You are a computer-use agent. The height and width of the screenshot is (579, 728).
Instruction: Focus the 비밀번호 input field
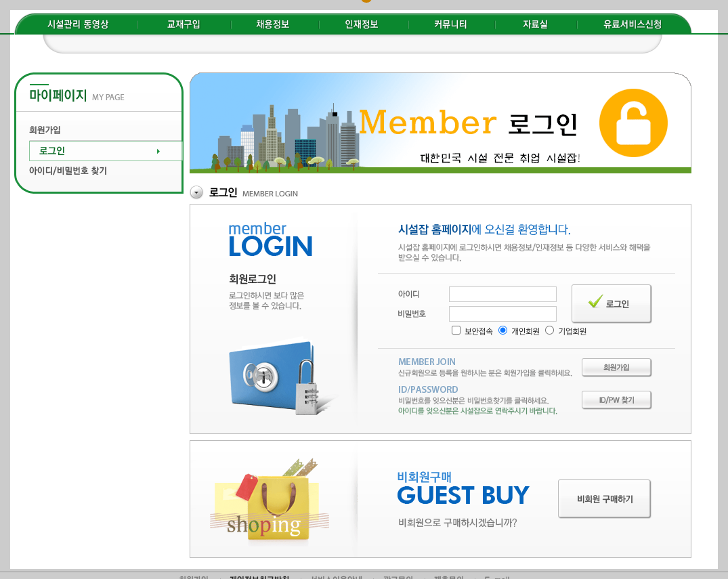[x=502, y=314]
